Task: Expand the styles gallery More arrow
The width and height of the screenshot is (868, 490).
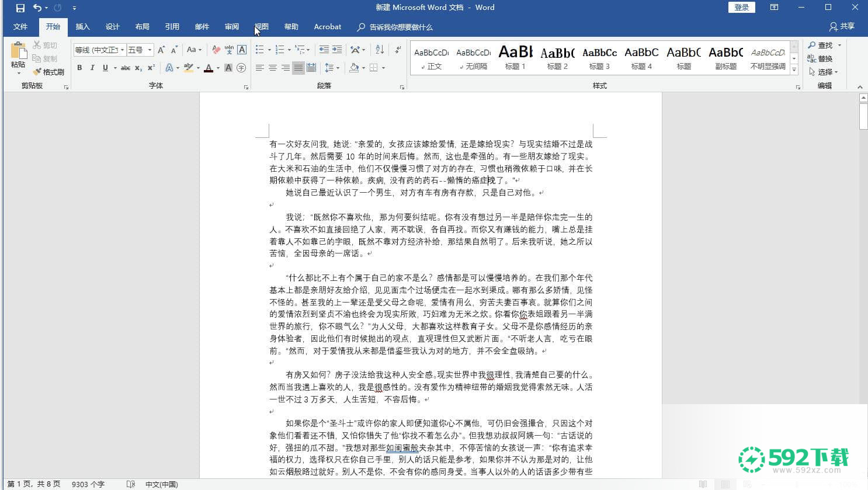Action: pyautogui.click(x=794, y=69)
